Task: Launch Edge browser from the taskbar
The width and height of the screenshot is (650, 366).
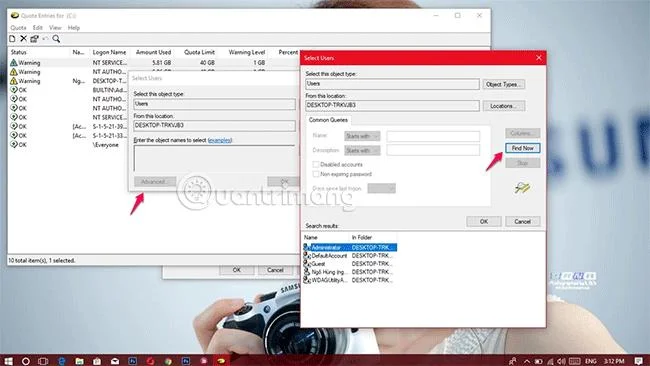Action: pyautogui.click(x=61, y=361)
